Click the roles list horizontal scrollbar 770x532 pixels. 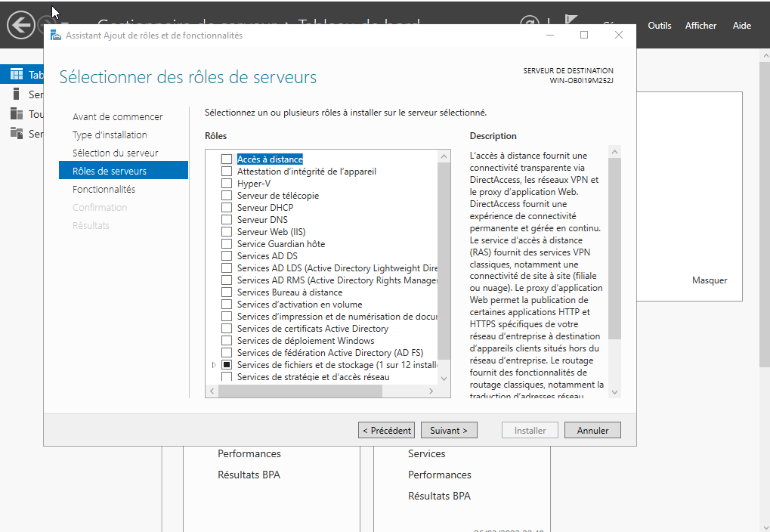320,391
